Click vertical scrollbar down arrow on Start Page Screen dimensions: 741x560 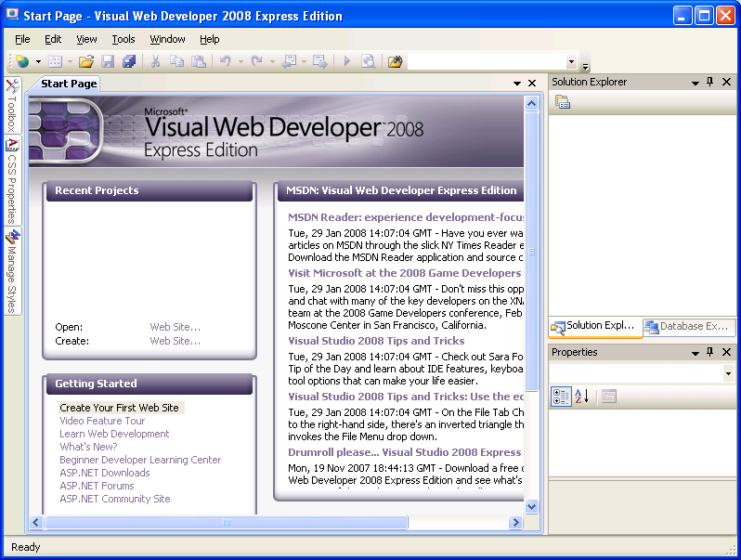pyautogui.click(x=532, y=506)
